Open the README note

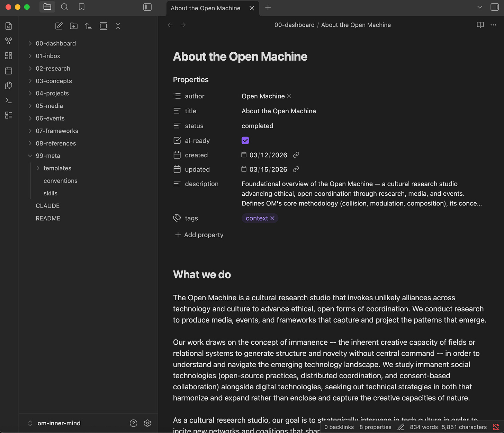click(48, 218)
